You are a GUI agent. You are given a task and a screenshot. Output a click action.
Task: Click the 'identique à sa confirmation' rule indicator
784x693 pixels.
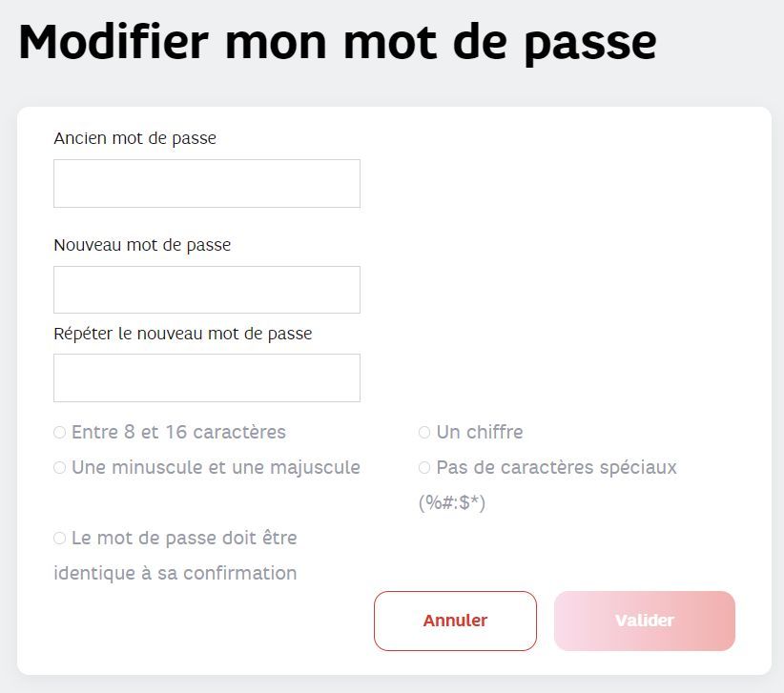[x=58, y=538]
